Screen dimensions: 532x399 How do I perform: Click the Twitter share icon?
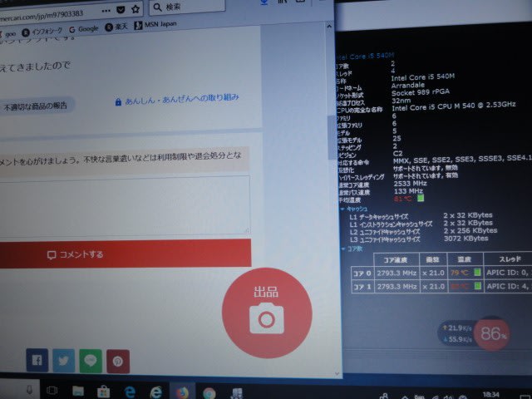pos(64,361)
